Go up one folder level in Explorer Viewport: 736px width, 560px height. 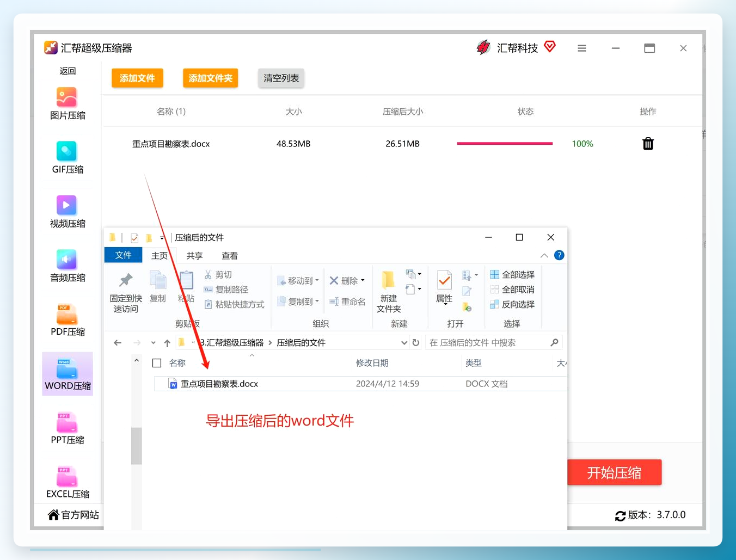point(167,343)
